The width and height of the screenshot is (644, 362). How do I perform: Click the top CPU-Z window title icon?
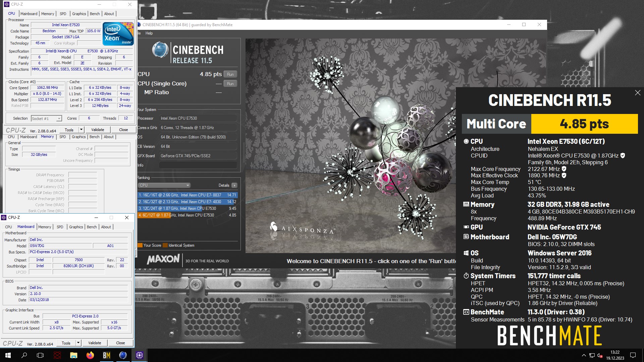[6, 4]
